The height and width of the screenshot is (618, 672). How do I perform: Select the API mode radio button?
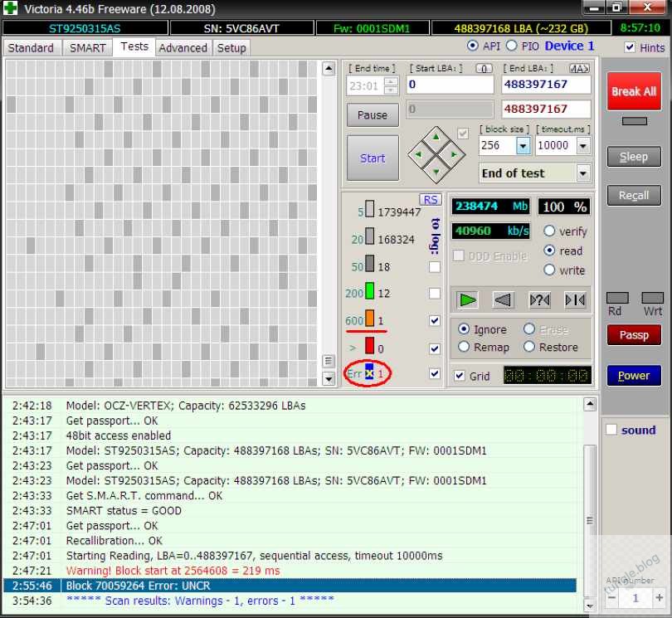473,46
